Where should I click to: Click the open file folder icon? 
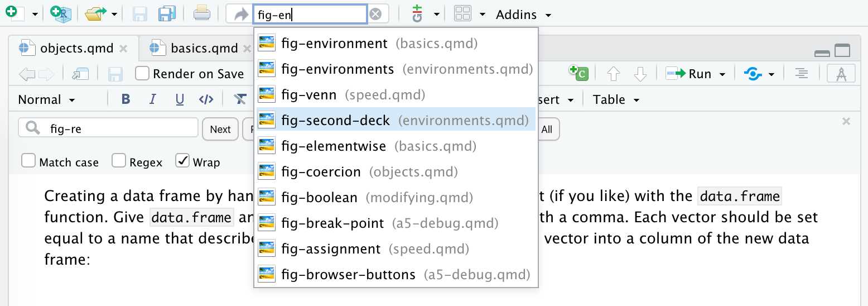(95, 14)
